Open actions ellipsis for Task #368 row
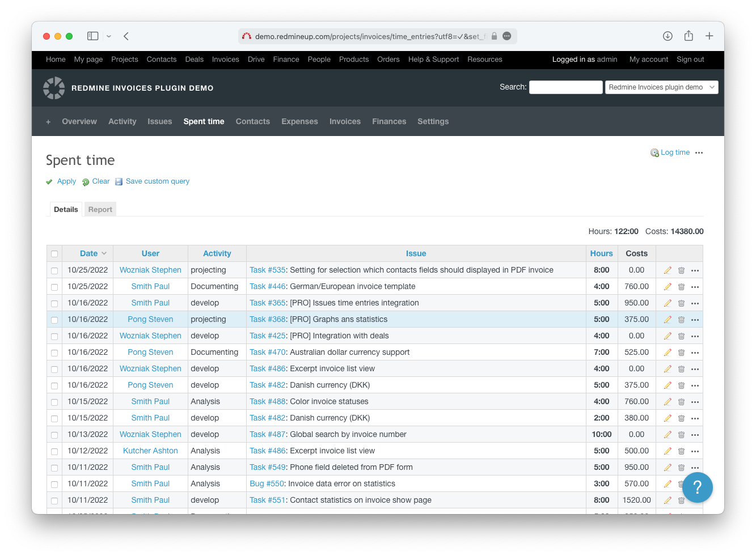 [695, 320]
